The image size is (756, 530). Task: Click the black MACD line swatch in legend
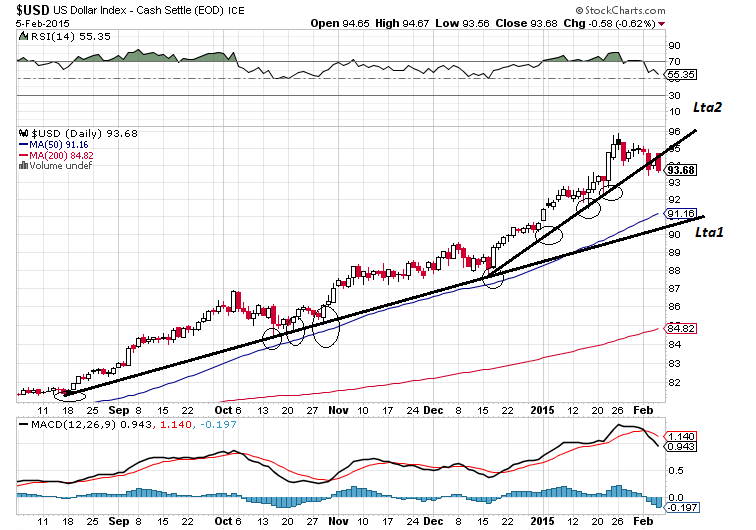click(x=24, y=425)
